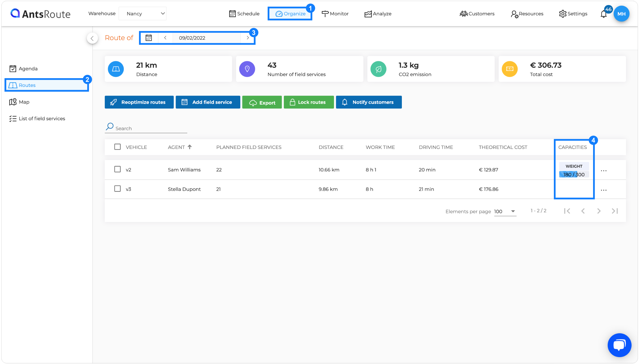Click the Schedule calendar icon

(232, 14)
